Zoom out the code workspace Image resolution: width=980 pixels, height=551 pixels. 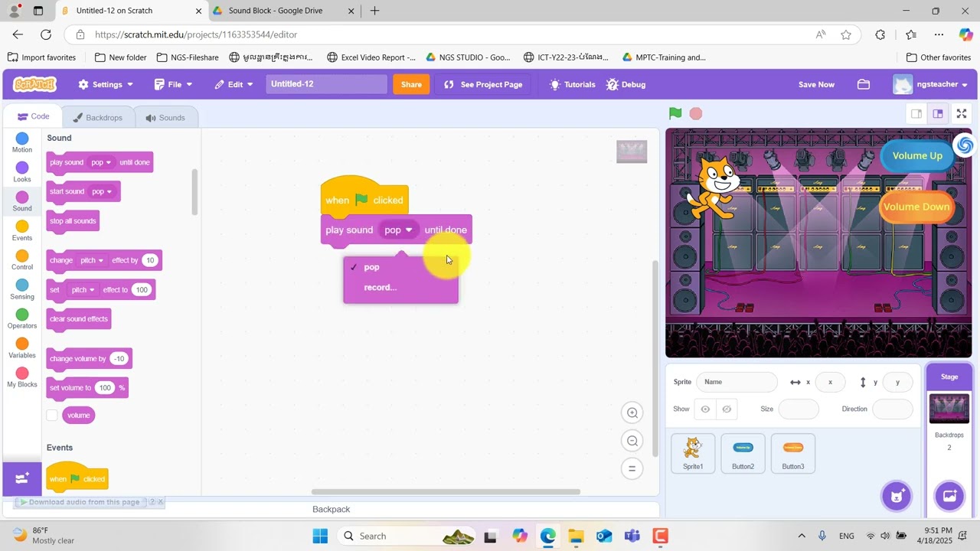632,441
